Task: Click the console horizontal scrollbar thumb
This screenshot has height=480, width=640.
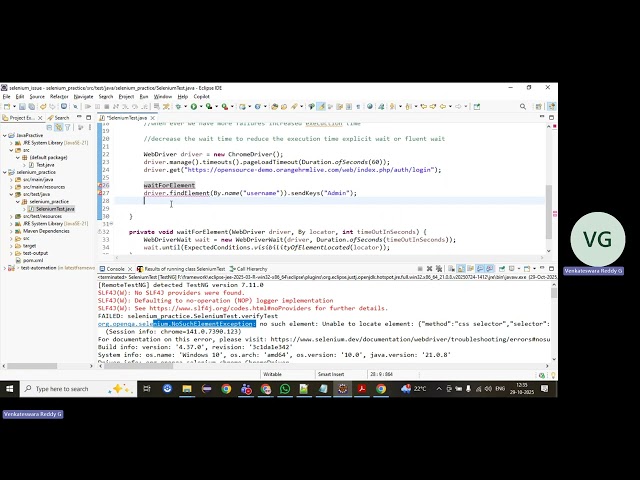Action: click(139, 366)
